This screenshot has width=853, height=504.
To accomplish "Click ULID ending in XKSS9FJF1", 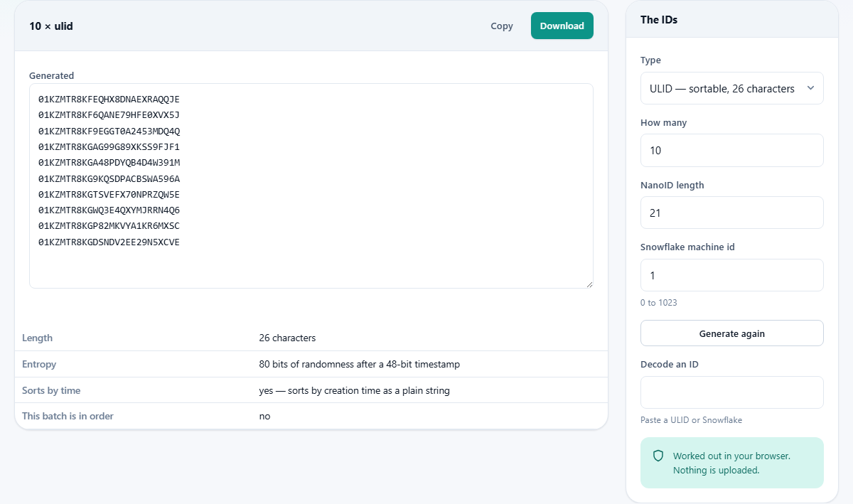I will (109, 147).
